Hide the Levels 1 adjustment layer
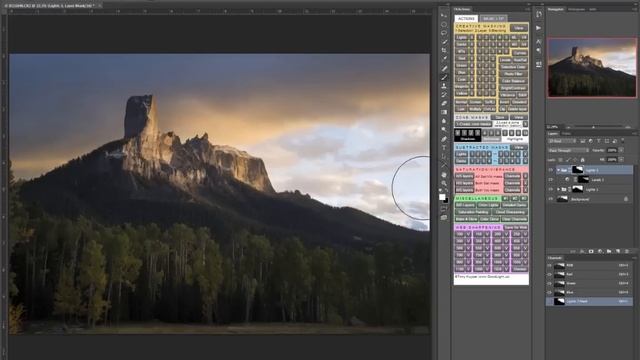This screenshot has width=640, height=360. tap(550, 180)
